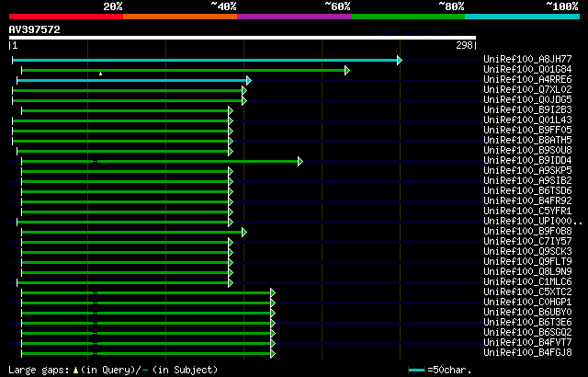The width and height of the screenshot is (588, 377).
Task: Select the UniRef100_B8ATH5 label
Action: point(527,141)
